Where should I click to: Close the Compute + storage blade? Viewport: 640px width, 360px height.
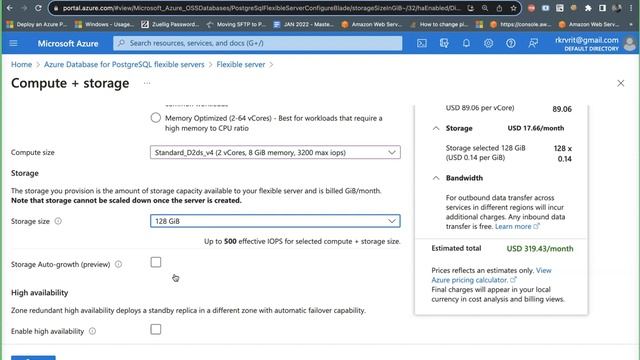[x=620, y=83]
